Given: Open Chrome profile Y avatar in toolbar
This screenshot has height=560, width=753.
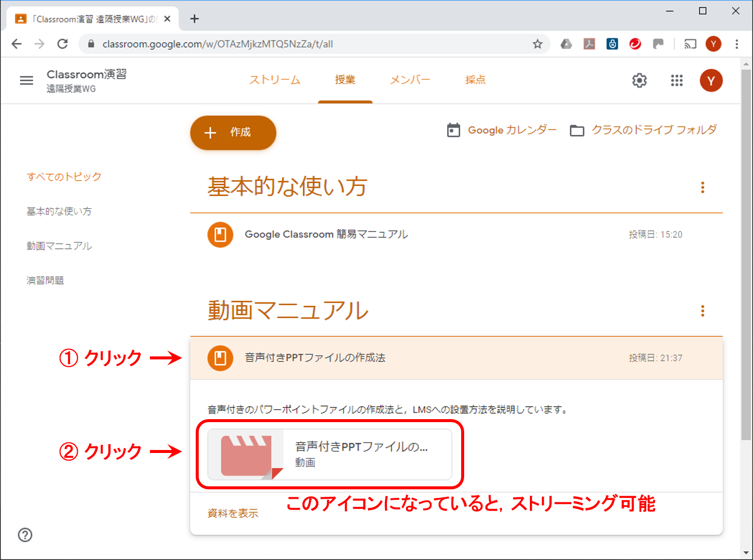Looking at the screenshot, I should (713, 44).
